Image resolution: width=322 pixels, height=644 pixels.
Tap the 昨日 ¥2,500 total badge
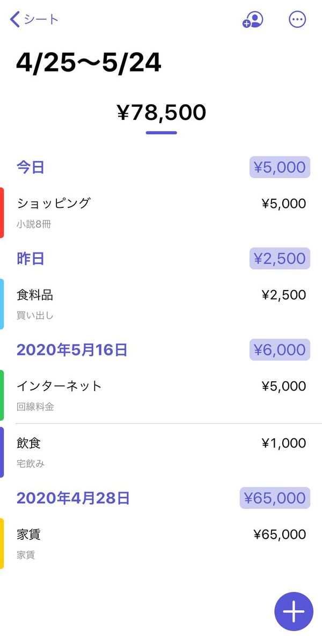[x=280, y=258]
